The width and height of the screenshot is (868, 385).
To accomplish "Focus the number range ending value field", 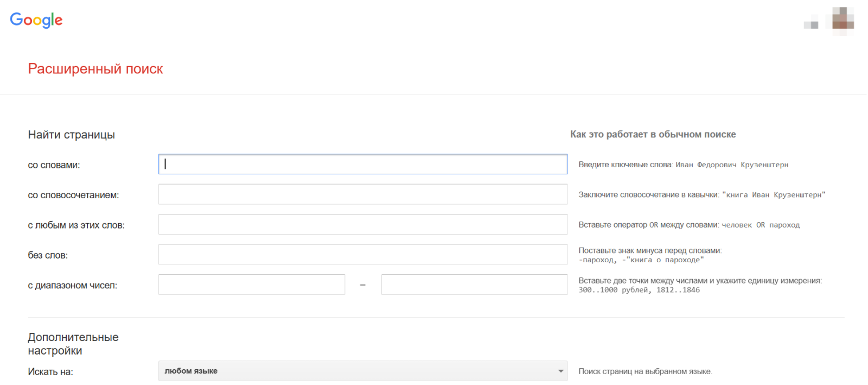I will point(474,285).
